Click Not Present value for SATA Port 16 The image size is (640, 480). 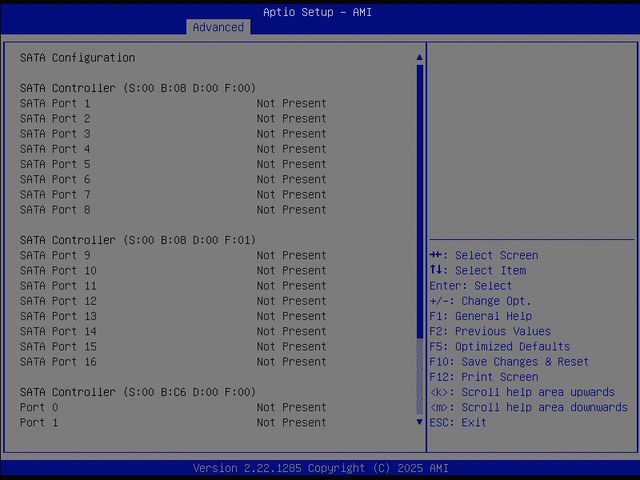point(291,362)
